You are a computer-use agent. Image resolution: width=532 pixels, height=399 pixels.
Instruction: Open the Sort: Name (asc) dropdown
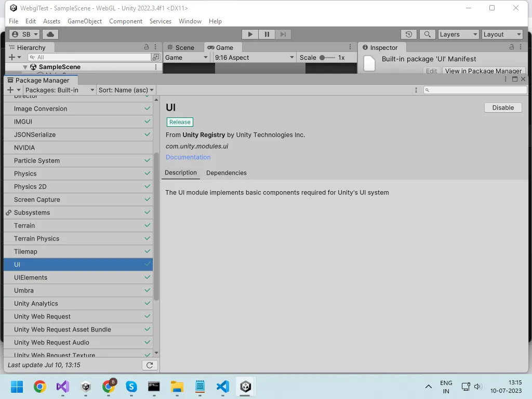(x=126, y=90)
